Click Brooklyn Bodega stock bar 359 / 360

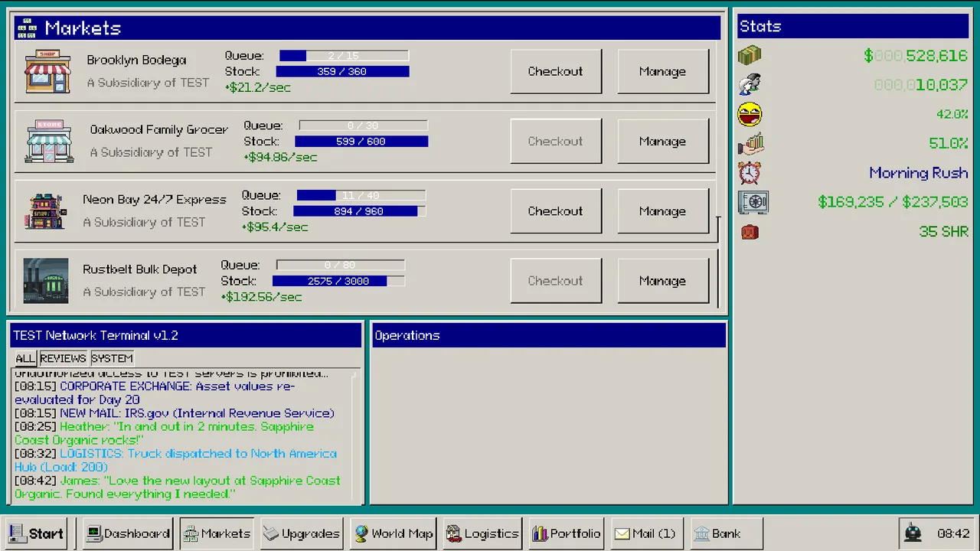pyautogui.click(x=342, y=72)
